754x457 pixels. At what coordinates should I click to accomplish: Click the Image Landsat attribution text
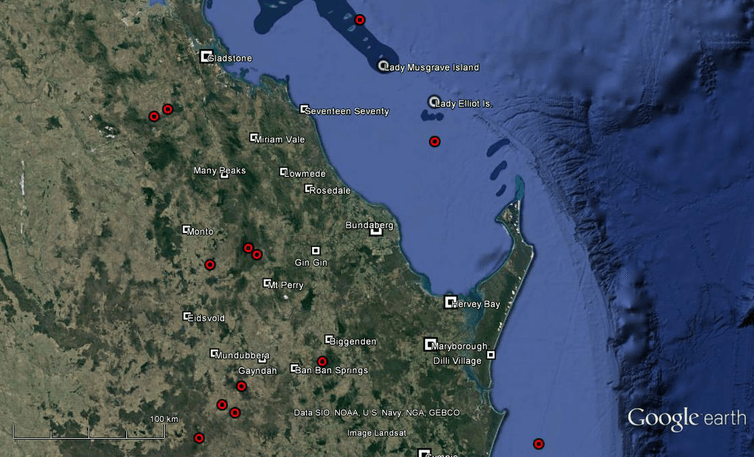click(376, 433)
